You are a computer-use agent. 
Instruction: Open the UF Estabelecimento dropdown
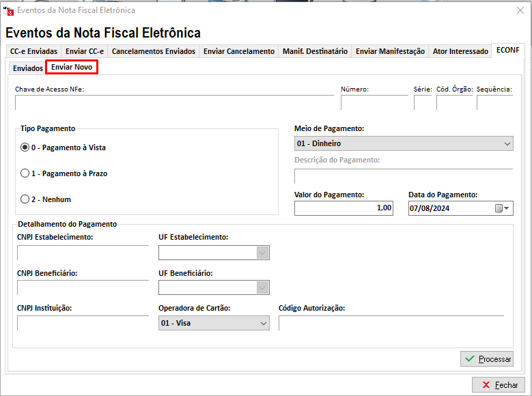(262, 253)
